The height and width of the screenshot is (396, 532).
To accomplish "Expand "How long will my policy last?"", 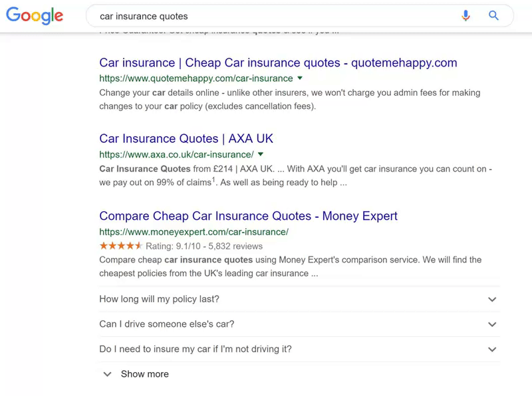I will tap(160, 299).
